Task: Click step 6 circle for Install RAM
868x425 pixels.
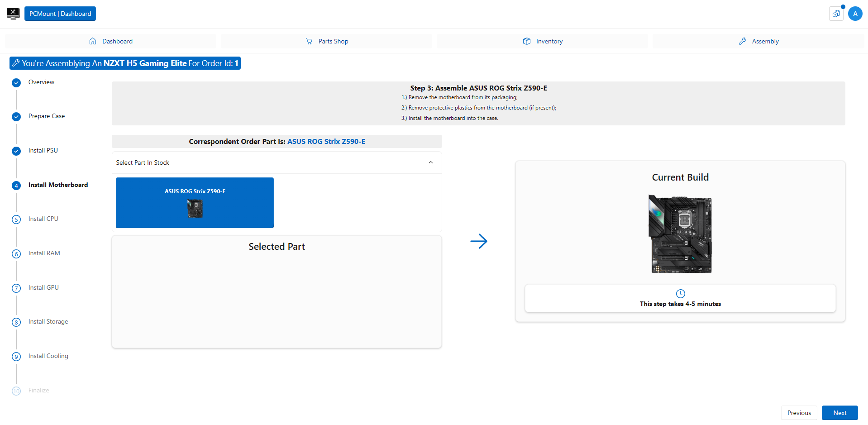Action: click(16, 254)
